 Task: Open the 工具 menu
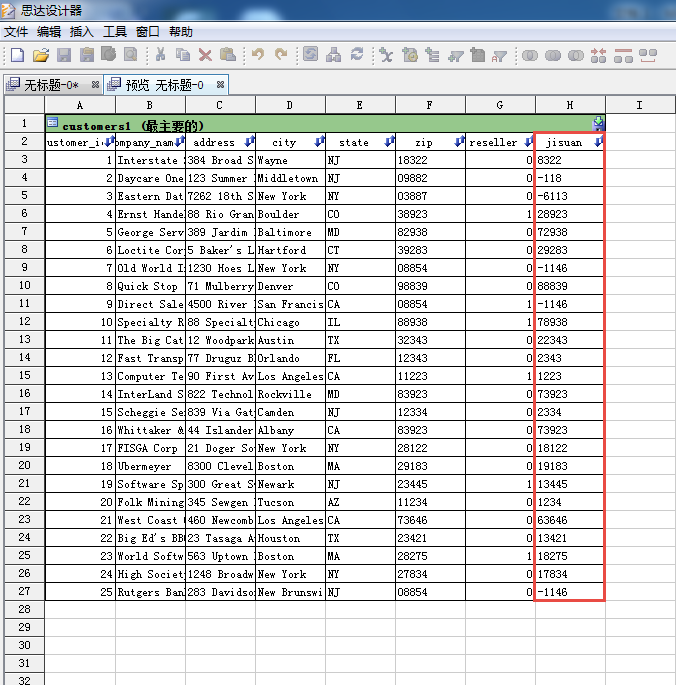pyautogui.click(x=115, y=32)
